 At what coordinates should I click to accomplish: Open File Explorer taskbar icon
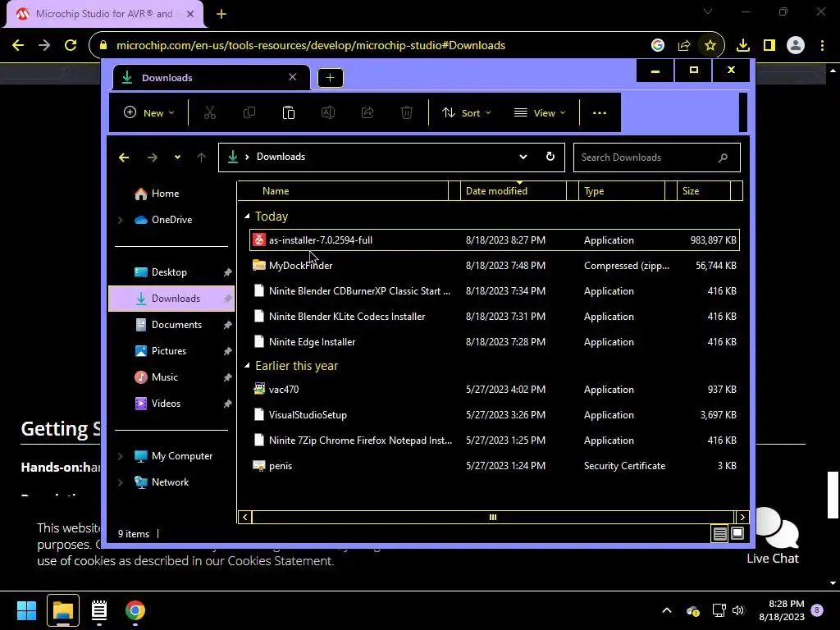point(63,610)
